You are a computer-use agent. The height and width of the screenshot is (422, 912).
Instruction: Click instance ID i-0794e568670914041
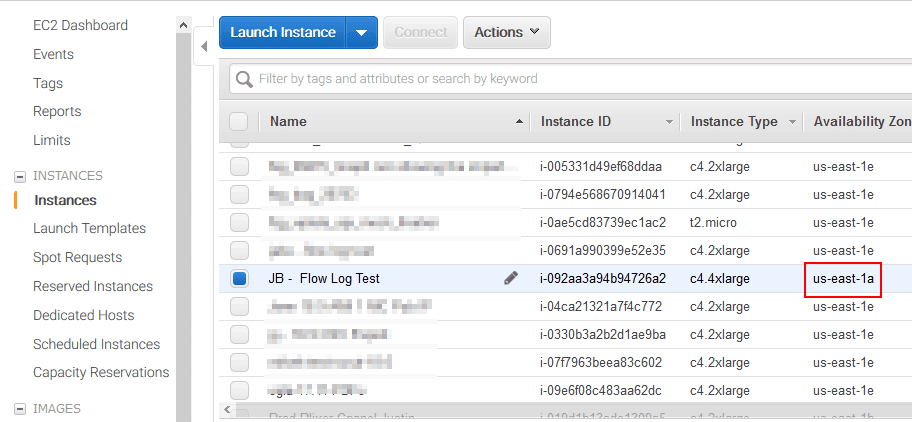click(x=603, y=195)
